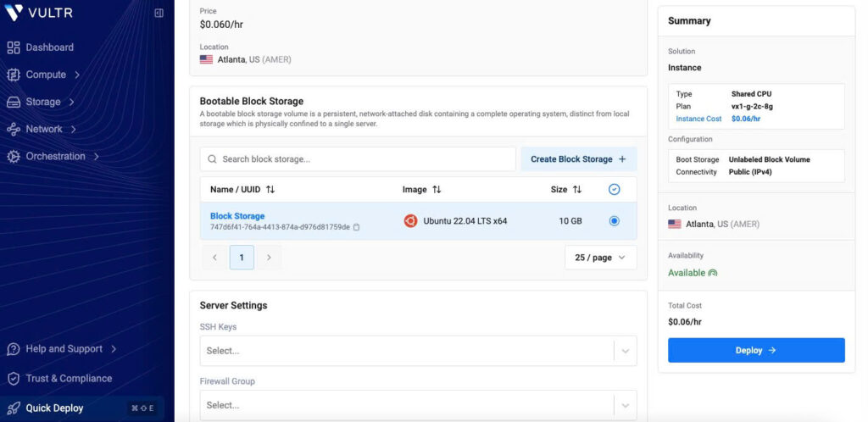Click the Ubuntu 22.04 LTS x64 image text
868x422 pixels.
click(465, 221)
